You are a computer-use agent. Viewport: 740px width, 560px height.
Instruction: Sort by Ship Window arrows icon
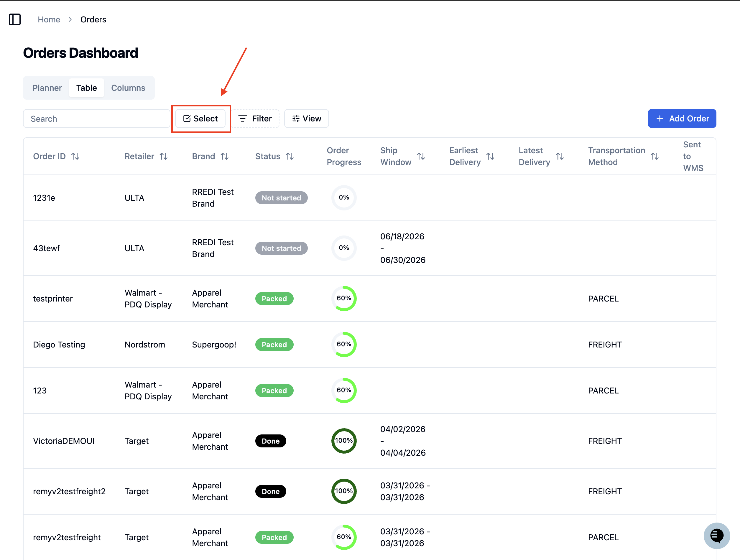(421, 156)
